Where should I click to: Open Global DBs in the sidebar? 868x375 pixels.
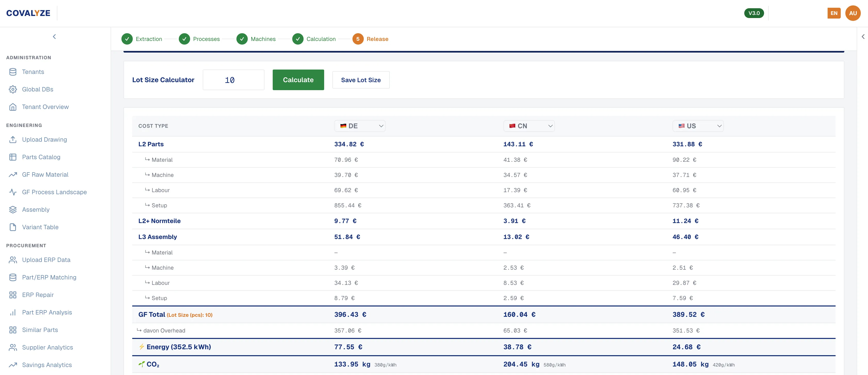tap(37, 89)
